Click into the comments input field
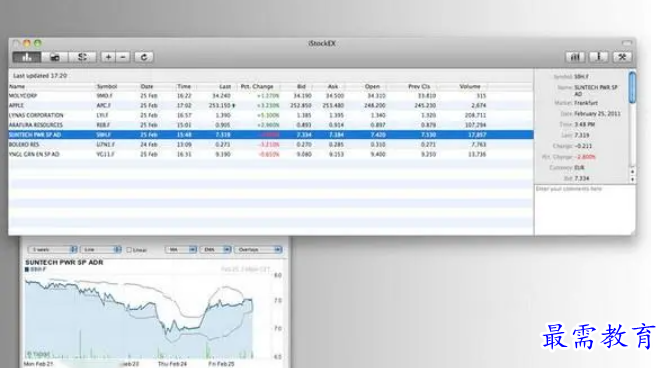 coord(585,210)
